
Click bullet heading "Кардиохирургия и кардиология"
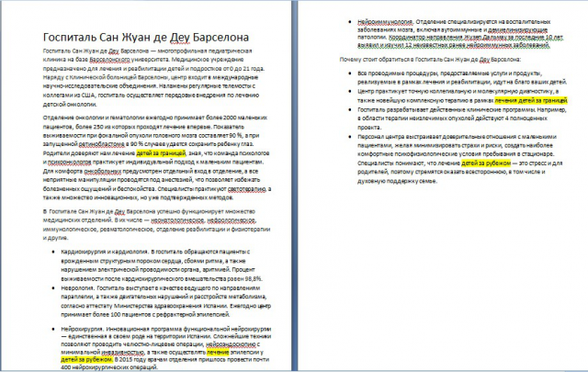click(x=104, y=252)
